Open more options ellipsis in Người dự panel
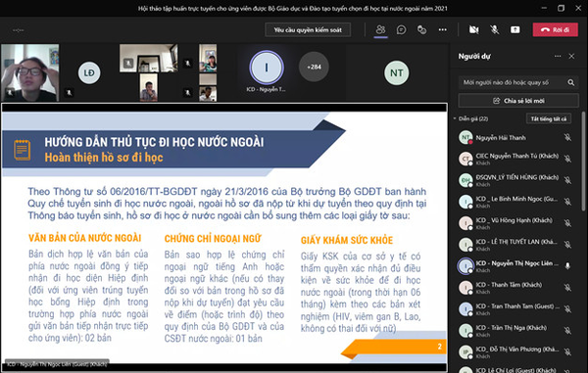 558,56
